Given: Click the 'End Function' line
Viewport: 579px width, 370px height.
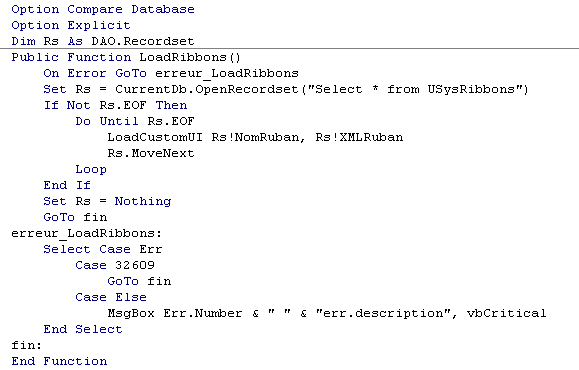Looking at the screenshot, I should [59, 361].
